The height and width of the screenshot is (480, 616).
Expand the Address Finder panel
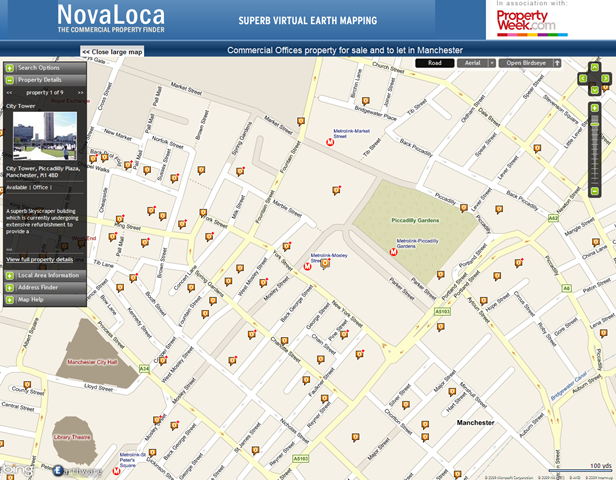[45, 288]
